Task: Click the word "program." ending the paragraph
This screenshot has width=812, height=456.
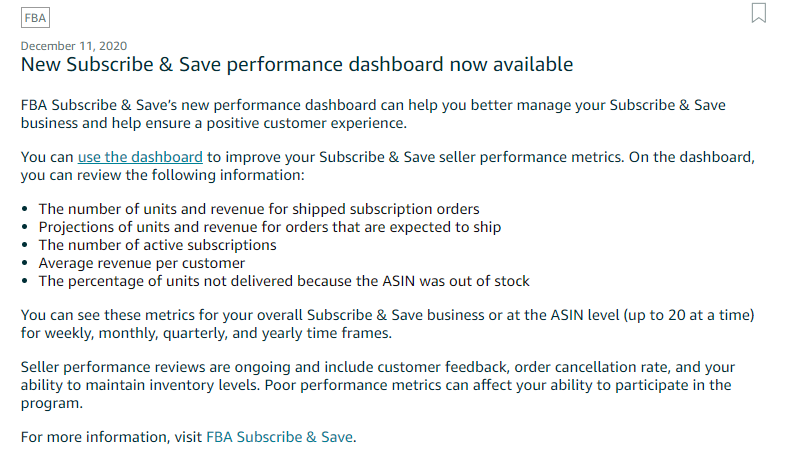Action: click(52, 403)
